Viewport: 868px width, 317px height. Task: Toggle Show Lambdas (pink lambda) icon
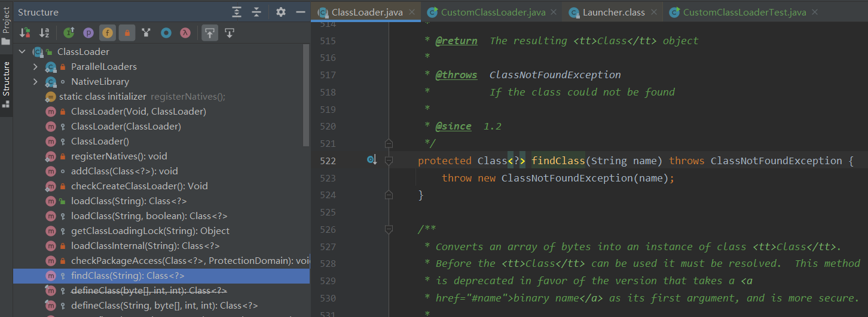(x=185, y=33)
